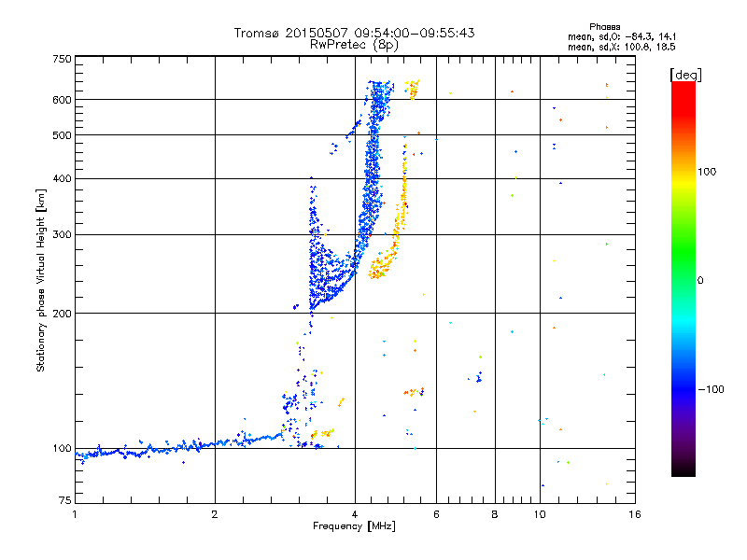Screen dimensions: 747x560
Task: Click y-axis tick label 400
Action: 62,178
